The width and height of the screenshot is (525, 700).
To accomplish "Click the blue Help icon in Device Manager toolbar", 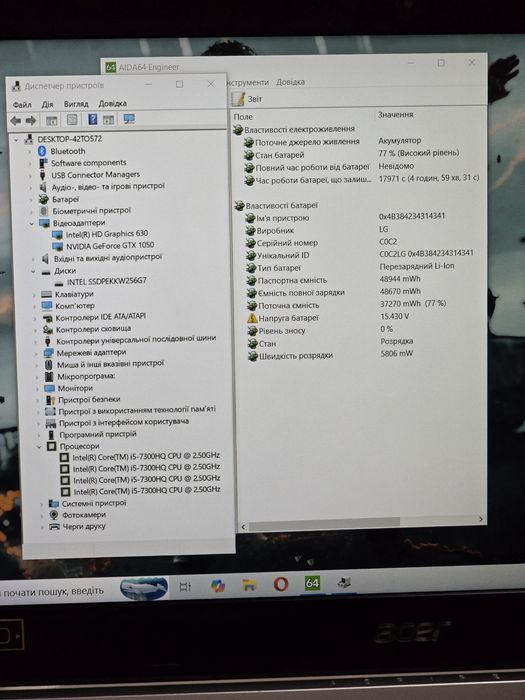I will point(92,120).
